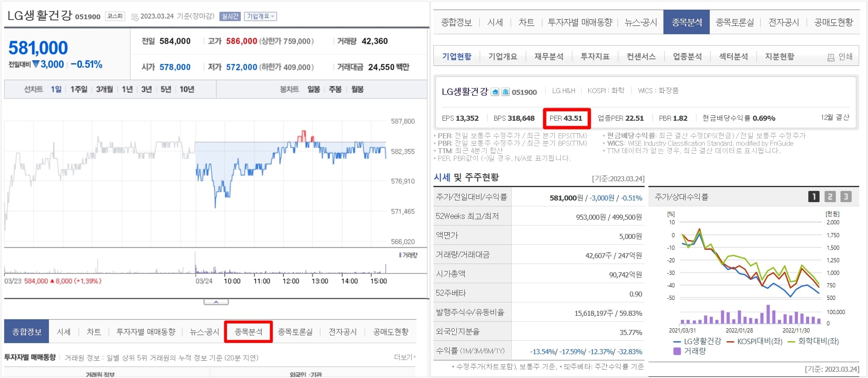Show chart page 3 in 주가/상대수익률
Image resolution: width=868 pixels, height=378 pixels.
[846, 196]
